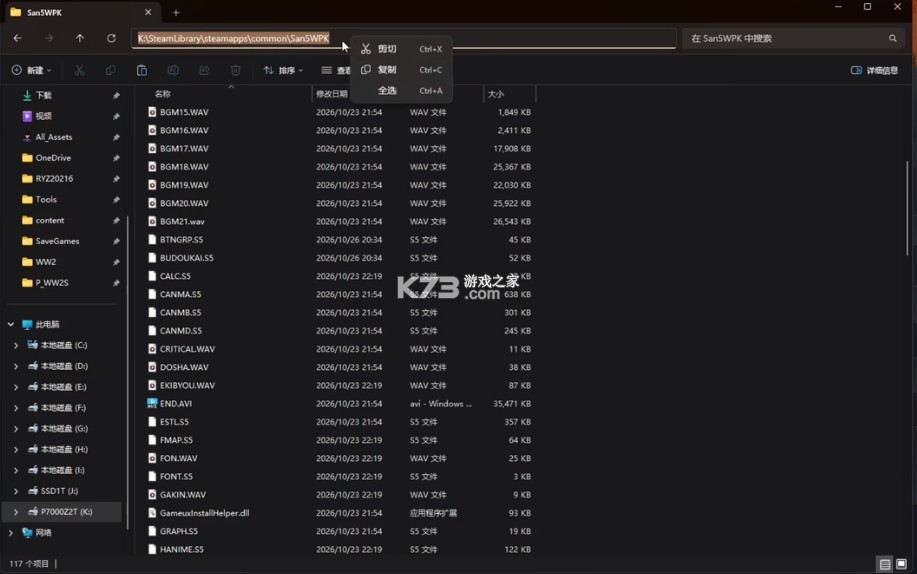Click the toolbar Rename icon

pos(173,70)
